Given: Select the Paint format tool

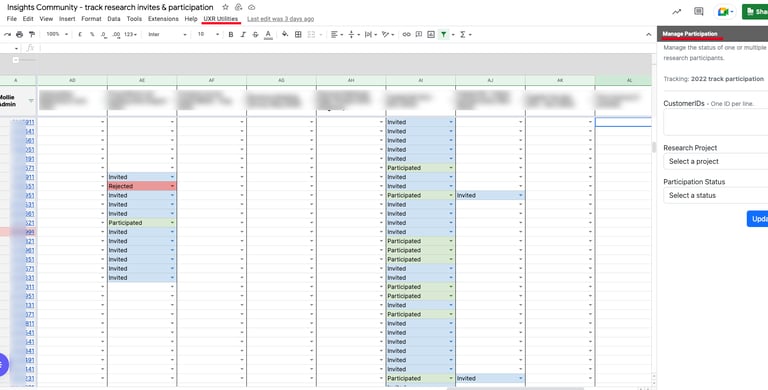Looking at the screenshot, I should (32, 34).
